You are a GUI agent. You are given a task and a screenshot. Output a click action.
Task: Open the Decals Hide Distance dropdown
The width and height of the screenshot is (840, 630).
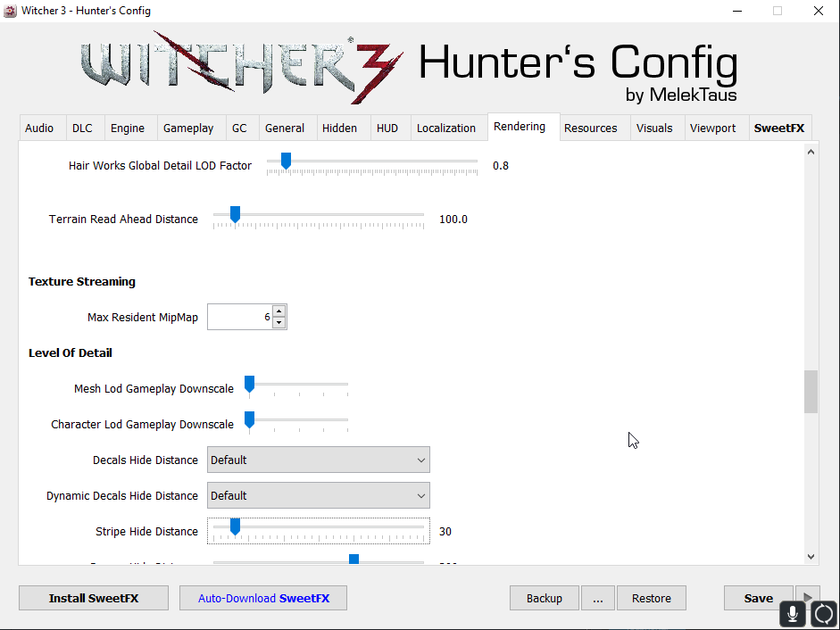[x=318, y=460]
